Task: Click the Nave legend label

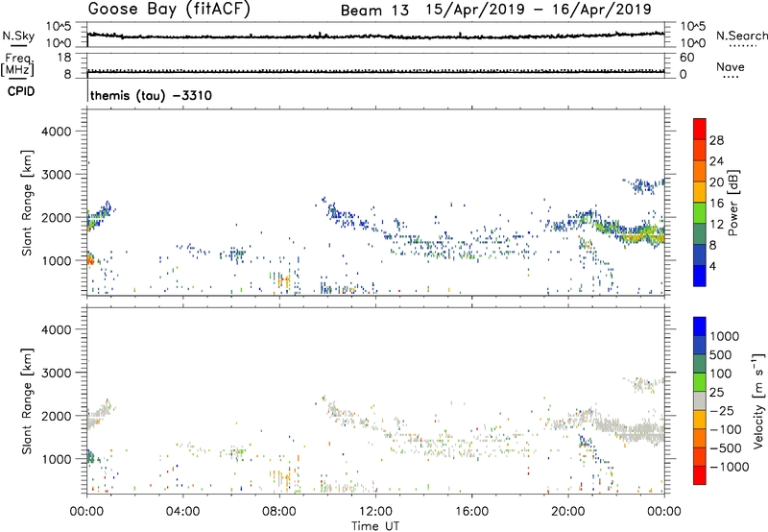Action: pos(730,67)
